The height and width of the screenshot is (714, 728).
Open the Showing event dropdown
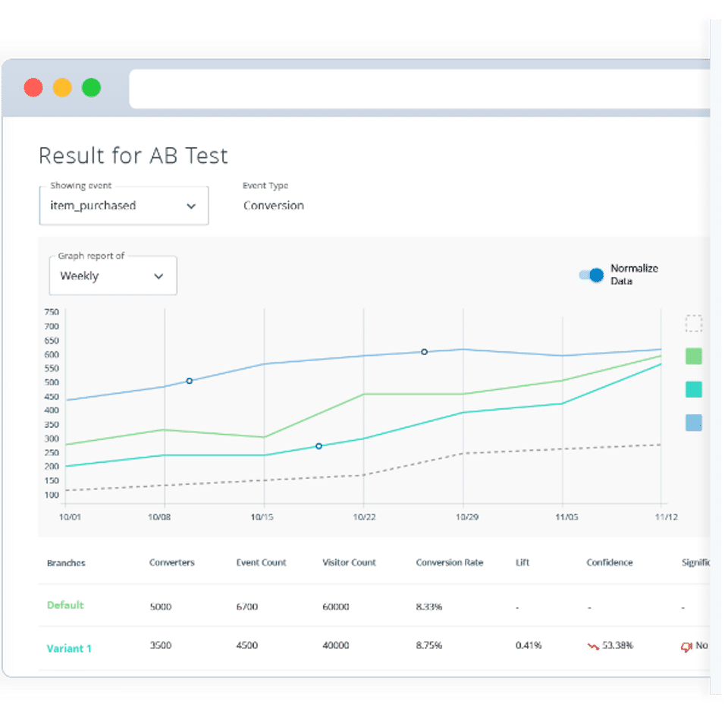coord(124,206)
